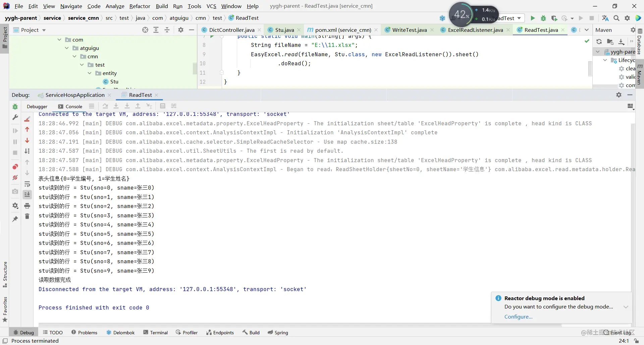Click Step Into icon in debugger toolbar

pos(116,106)
